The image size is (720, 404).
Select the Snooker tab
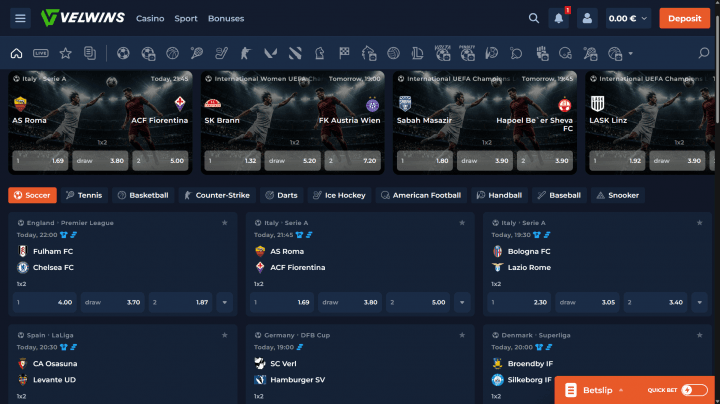[618, 195]
